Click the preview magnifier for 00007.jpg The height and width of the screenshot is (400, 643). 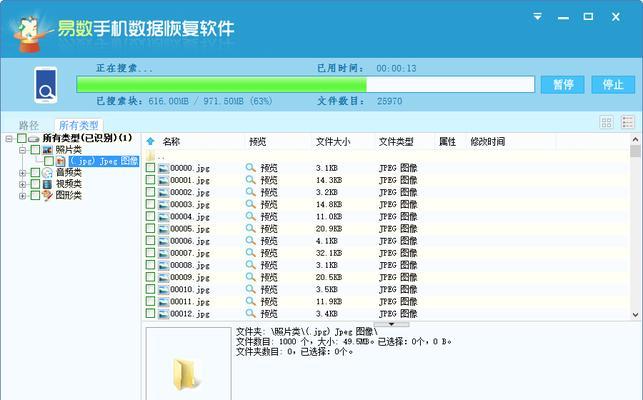[251, 253]
